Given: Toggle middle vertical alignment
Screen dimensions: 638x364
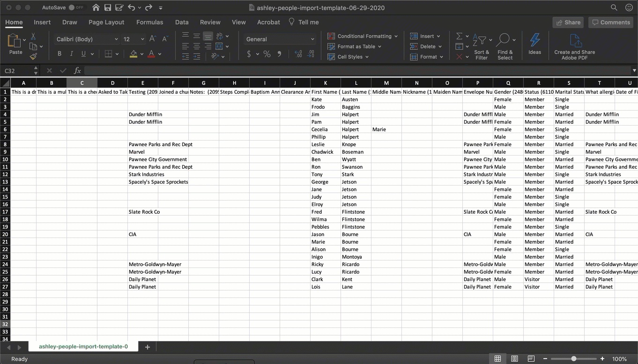Looking at the screenshot, I should (197, 36).
